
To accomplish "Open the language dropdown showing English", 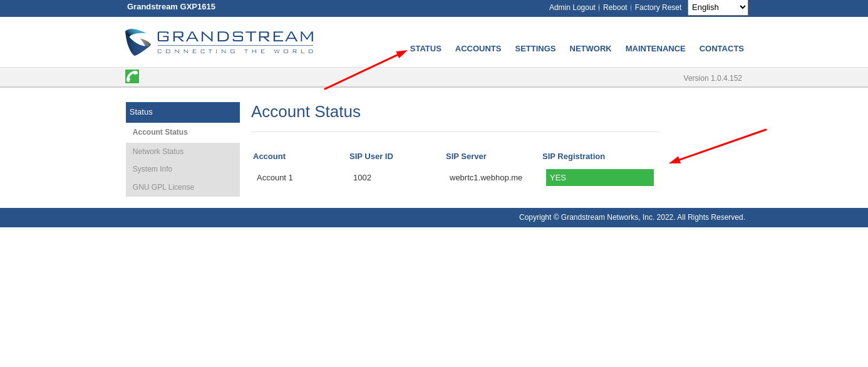I will [718, 8].
